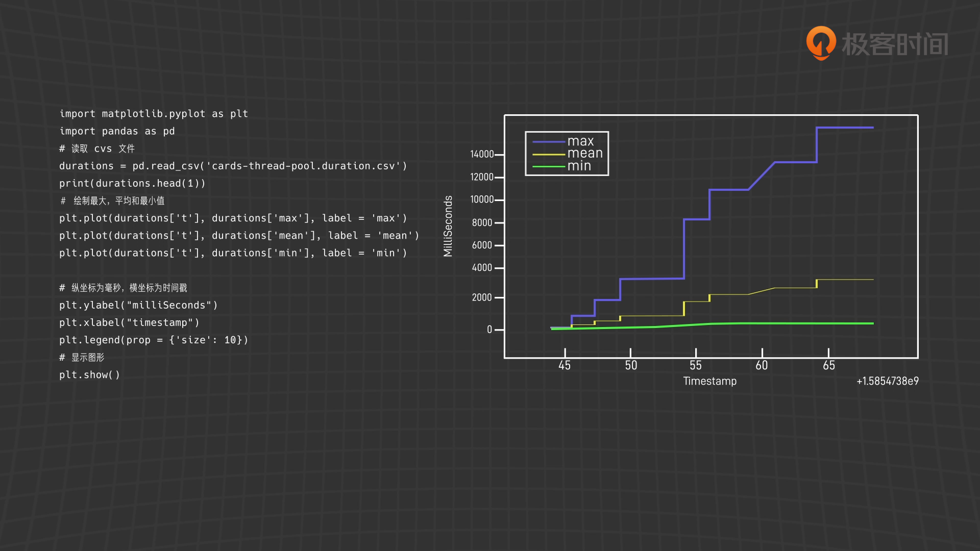This screenshot has width=980, height=551.
Task: Click the 45 x-axis tick label
Action: click(565, 365)
